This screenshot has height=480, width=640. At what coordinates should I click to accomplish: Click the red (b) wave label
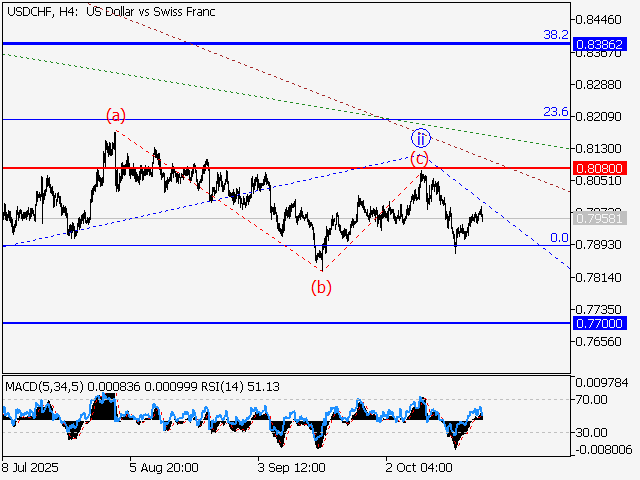coord(321,288)
